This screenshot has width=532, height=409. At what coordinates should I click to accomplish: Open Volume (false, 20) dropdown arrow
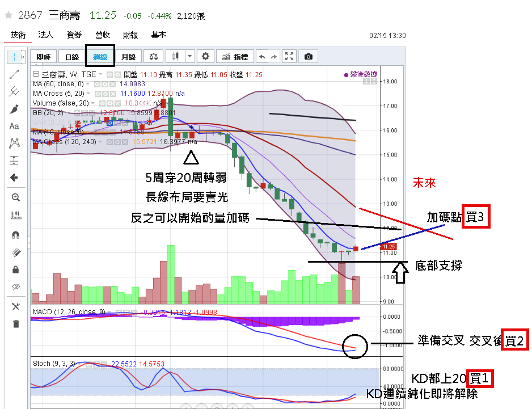92,103
